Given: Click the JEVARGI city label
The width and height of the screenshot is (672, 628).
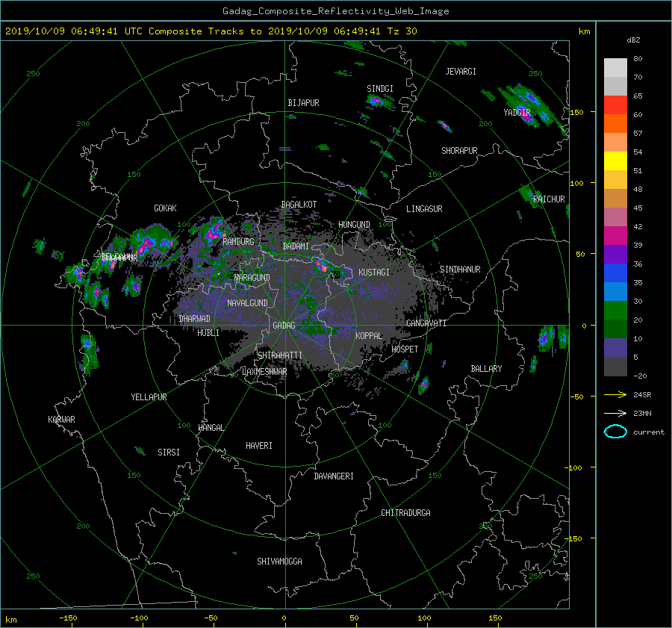Looking at the screenshot, I should click(461, 72).
